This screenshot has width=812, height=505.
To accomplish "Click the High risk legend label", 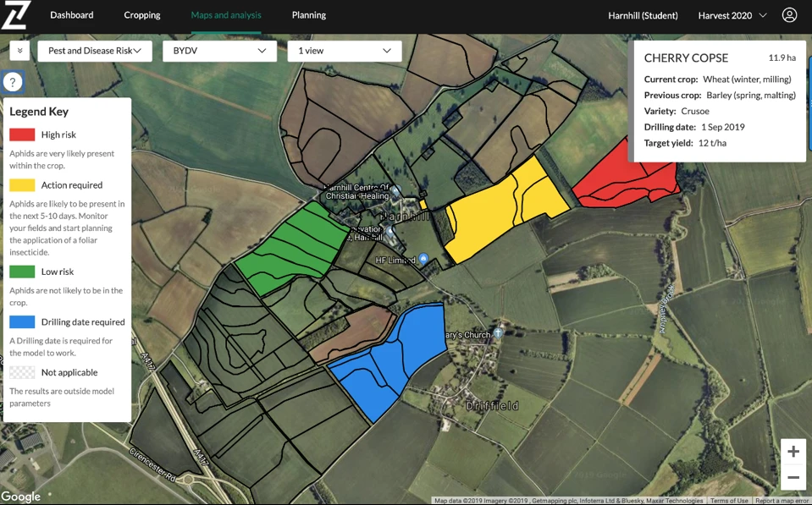I will [x=58, y=134].
